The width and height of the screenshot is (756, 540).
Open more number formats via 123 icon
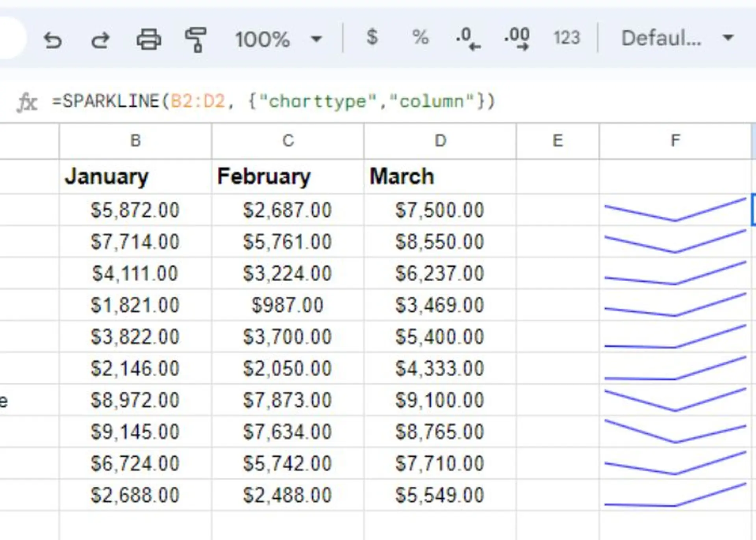click(566, 38)
